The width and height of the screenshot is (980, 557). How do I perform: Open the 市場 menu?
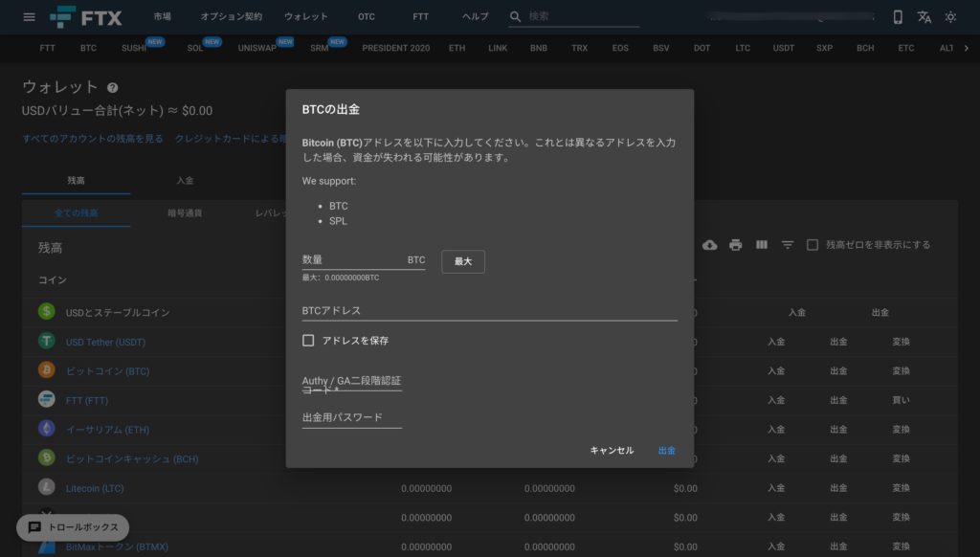[163, 17]
